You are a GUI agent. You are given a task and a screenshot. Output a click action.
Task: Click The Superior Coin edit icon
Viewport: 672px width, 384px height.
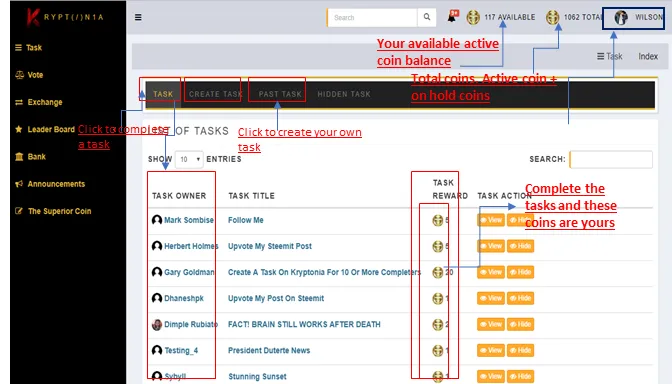pyautogui.click(x=19, y=211)
